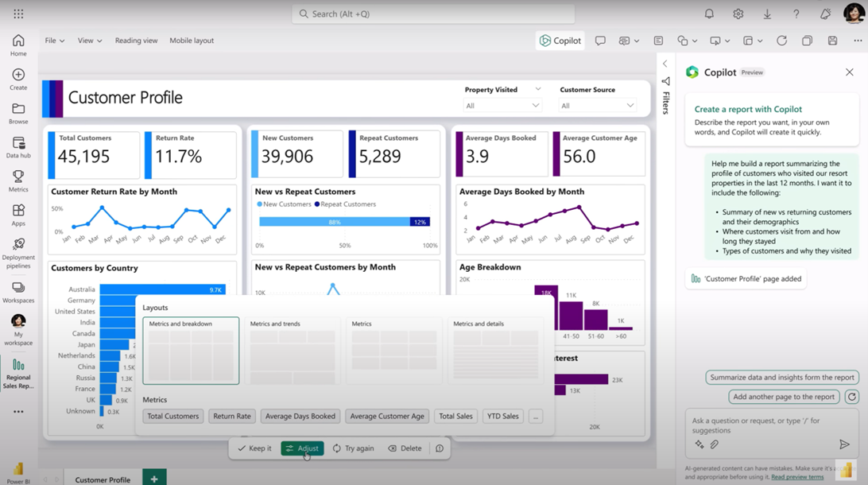The height and width of the screenshot is (485, 868).
Task: Click the download icon in header
Action: pyautogui.click(x=767, y=14)
